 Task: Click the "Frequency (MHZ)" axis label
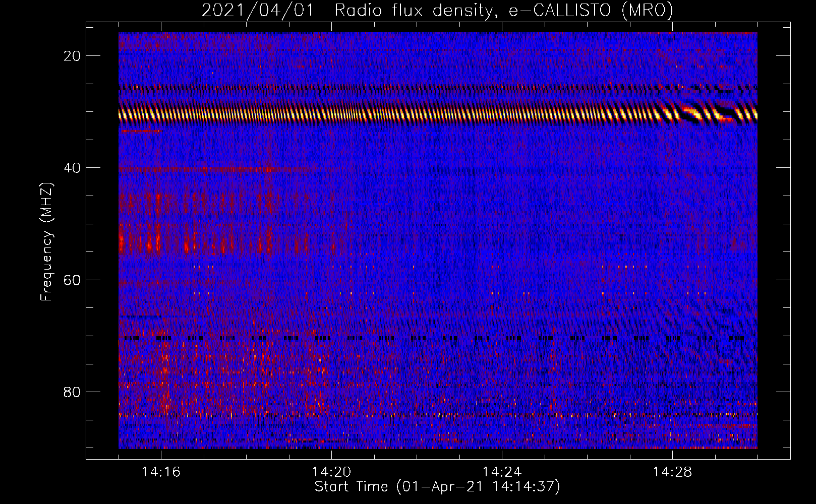click(46, 242)
